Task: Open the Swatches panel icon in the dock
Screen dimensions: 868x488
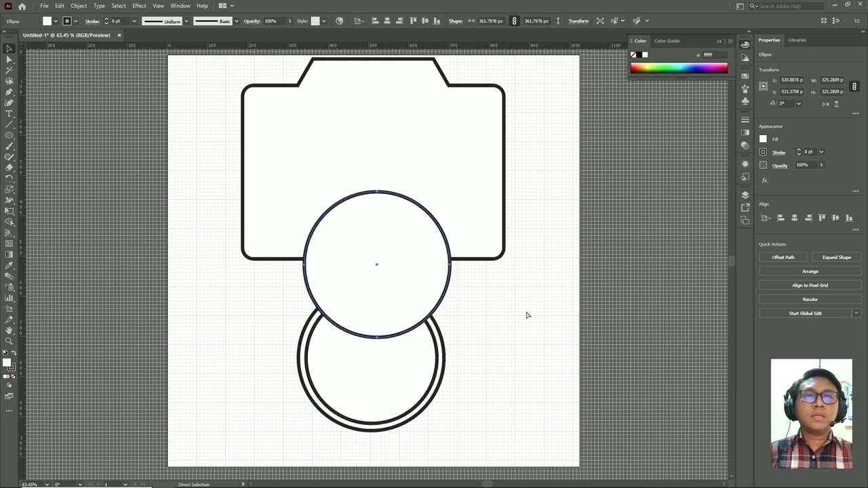Action: tap(745, 76)
